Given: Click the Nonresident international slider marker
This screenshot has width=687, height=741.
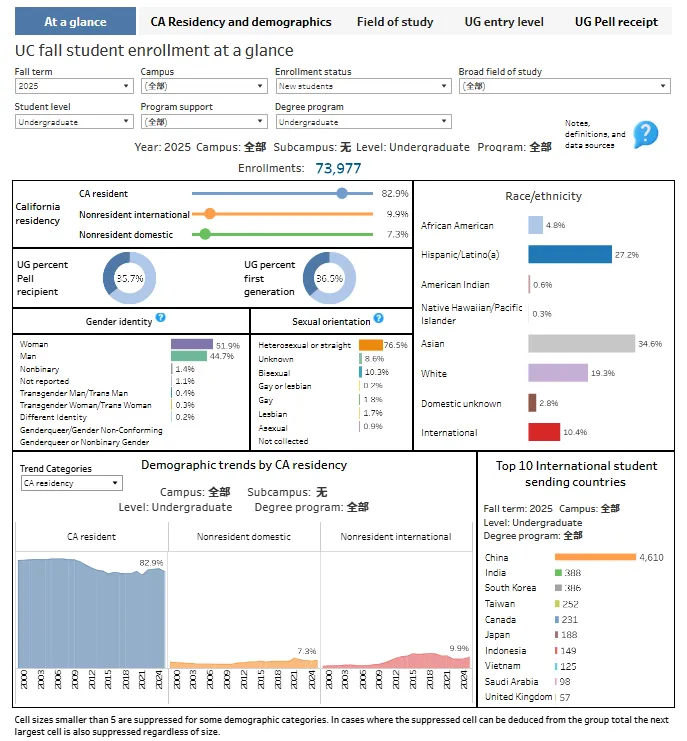Looking at the screenshot, I should [210, 213].
